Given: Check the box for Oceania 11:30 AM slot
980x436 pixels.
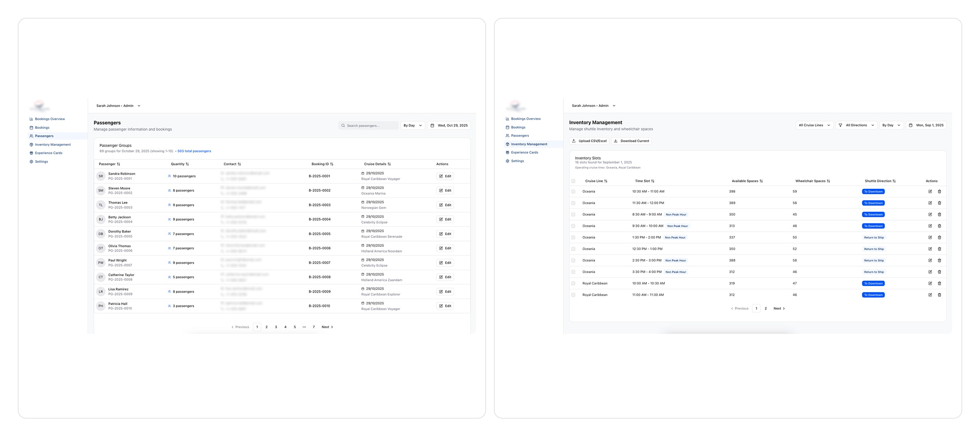Looking at the screenshot, I should tap(573, 203).
